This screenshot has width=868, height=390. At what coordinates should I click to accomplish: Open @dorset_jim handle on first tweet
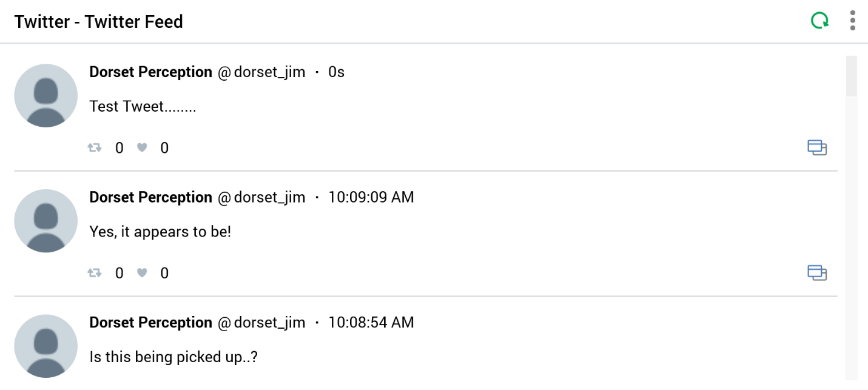(261, 72)
